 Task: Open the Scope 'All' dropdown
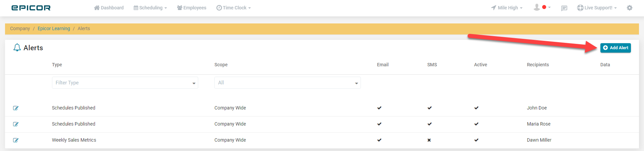(287, 83)
